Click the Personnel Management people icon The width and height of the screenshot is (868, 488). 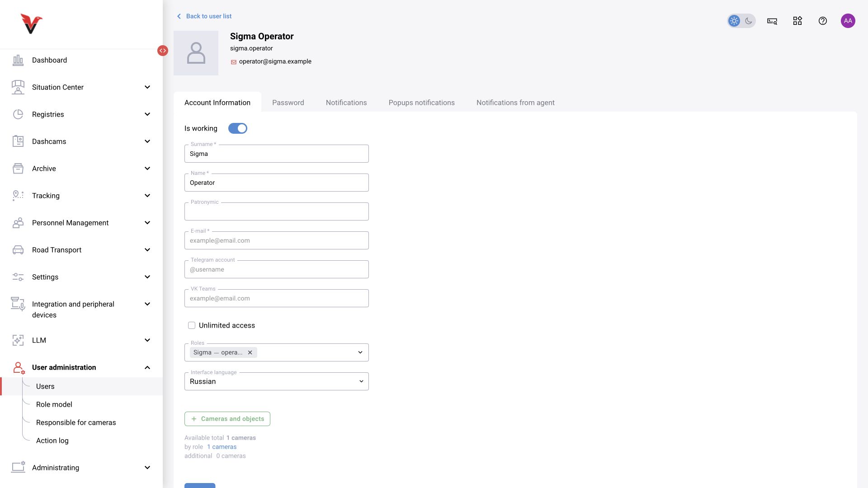click(x=18, y=223)
